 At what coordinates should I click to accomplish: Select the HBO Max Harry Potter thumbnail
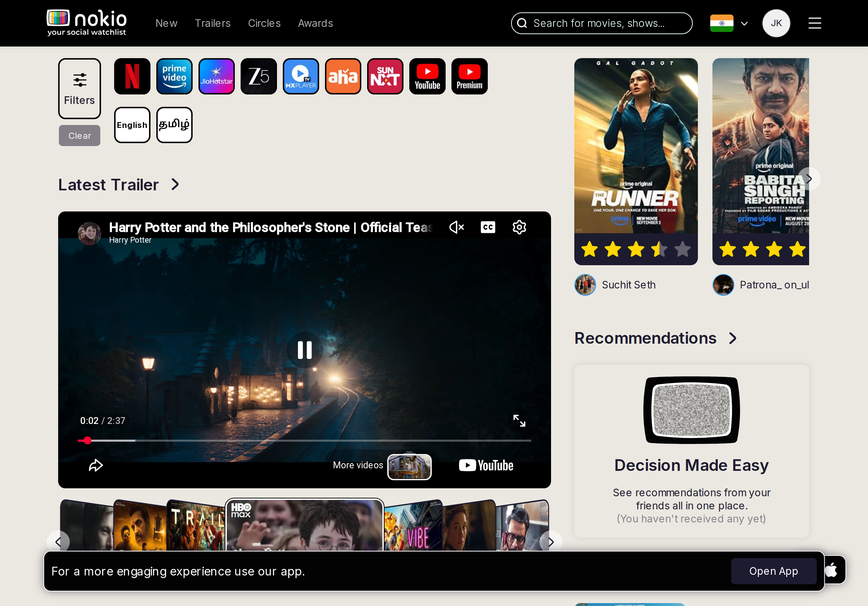(304, 525)
